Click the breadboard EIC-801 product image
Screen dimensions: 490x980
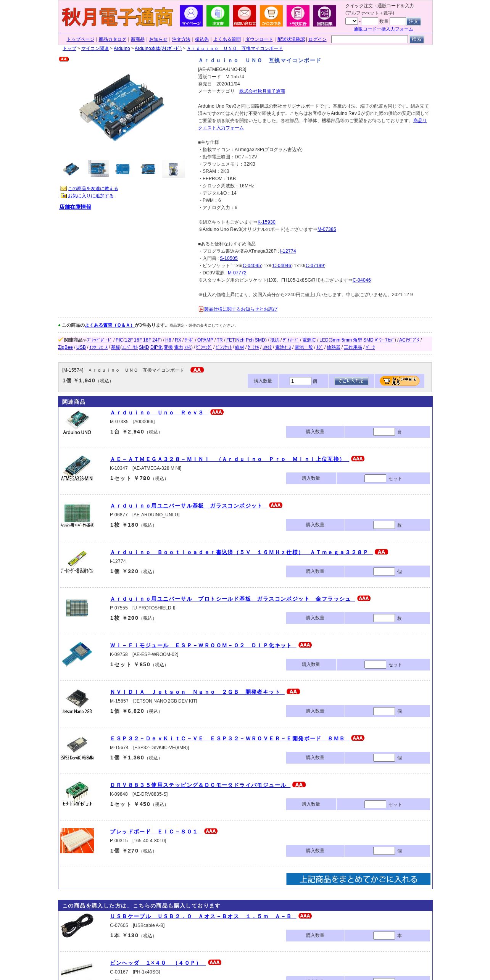tap(77, 840)
